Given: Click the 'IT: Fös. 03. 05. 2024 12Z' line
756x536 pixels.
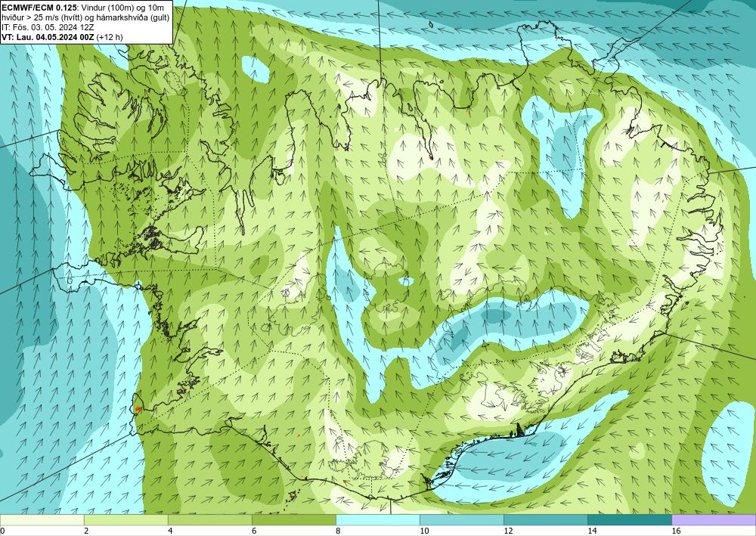Looking at the screenshot, I should (46, 27).
